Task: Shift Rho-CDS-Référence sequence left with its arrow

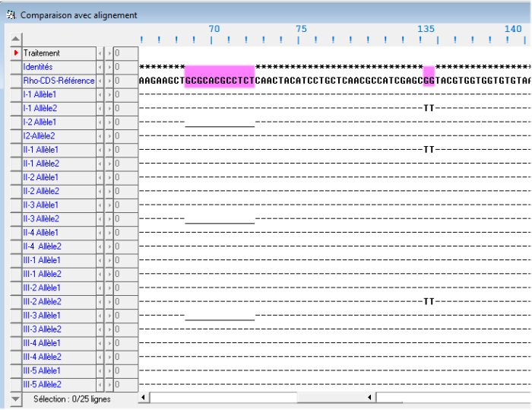Action: (x=100, y=81)
